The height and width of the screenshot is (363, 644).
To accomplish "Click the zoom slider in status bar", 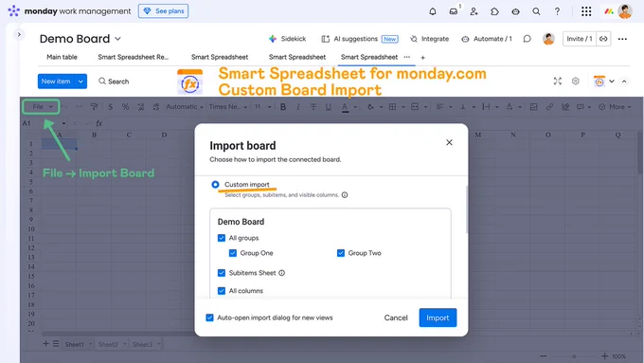I will [x=574, y=356].
